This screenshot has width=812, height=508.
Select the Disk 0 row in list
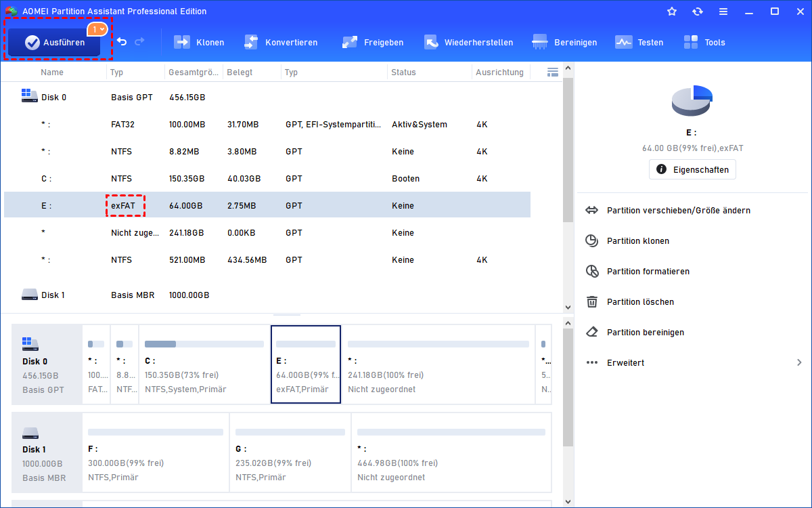tap(267, 98)
